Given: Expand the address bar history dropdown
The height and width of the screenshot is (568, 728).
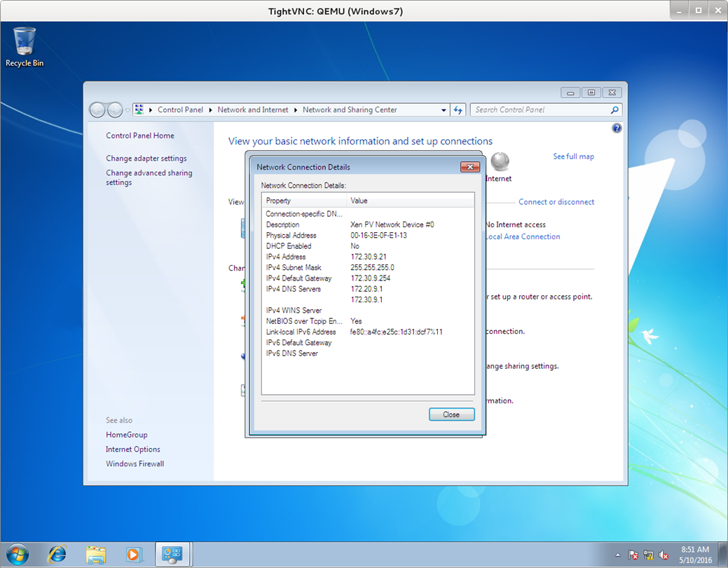Looking at the screenshot, I should (444, 110).
